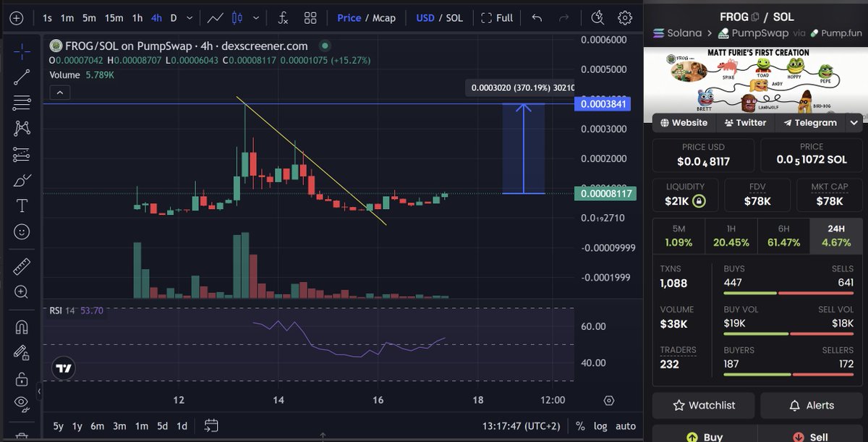
Task: Select the 1H price change tab
Action: coord(731,236)
